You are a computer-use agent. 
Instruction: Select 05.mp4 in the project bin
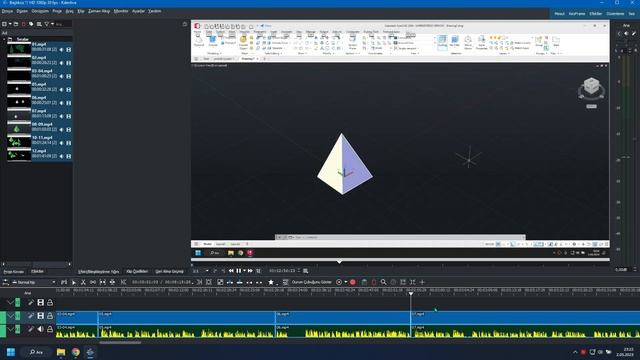40,87
